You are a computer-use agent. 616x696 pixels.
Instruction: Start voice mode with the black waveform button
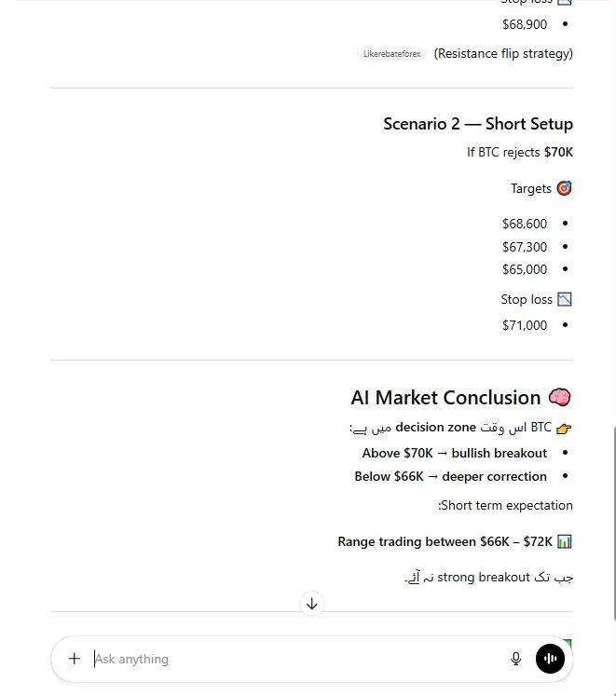point(551,659)
